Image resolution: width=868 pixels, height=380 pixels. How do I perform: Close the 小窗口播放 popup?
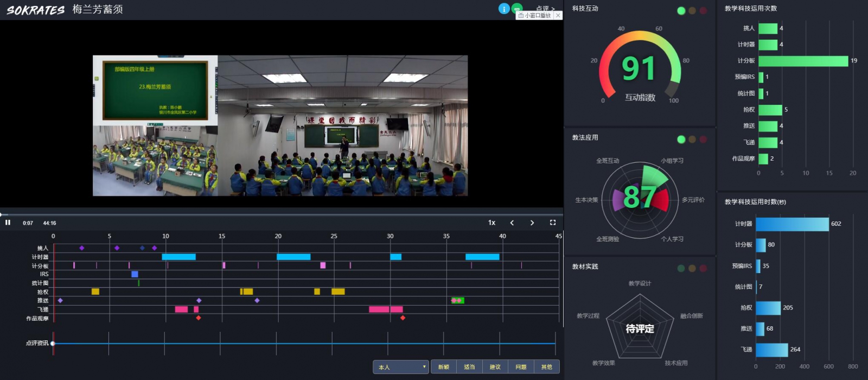558,16
